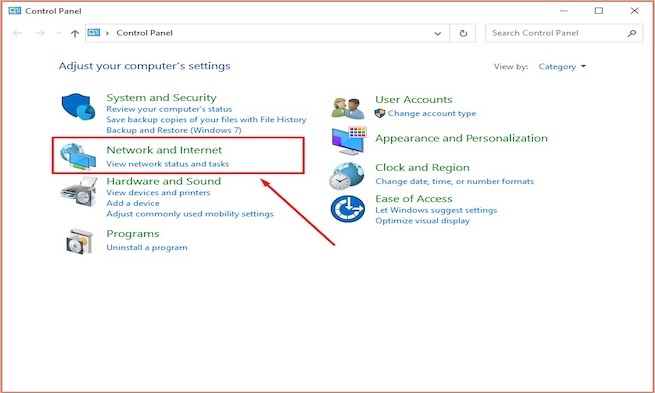Open Network and Internet category
The image size is (655, 393).
click(164, 150)
